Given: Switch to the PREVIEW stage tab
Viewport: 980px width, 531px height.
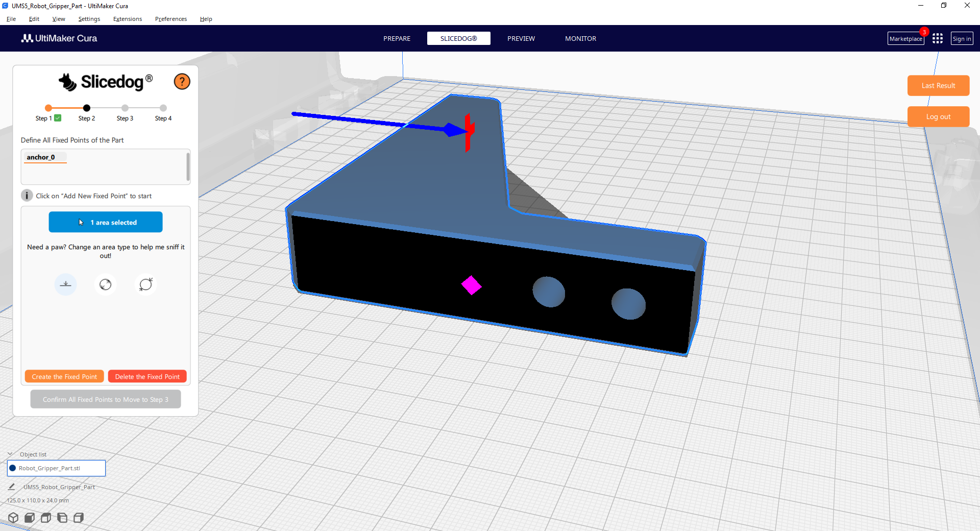Looking at the screenshot, I should pos(521,39).
